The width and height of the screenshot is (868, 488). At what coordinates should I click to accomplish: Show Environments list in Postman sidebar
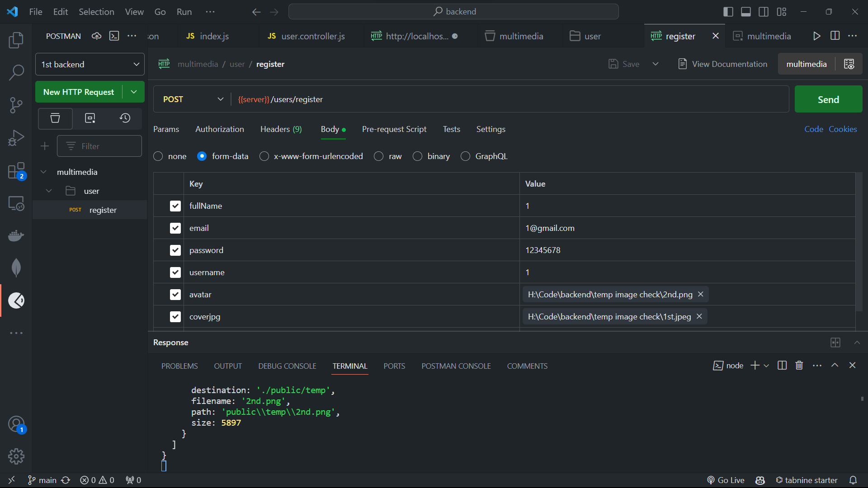[x=90, y=118]
